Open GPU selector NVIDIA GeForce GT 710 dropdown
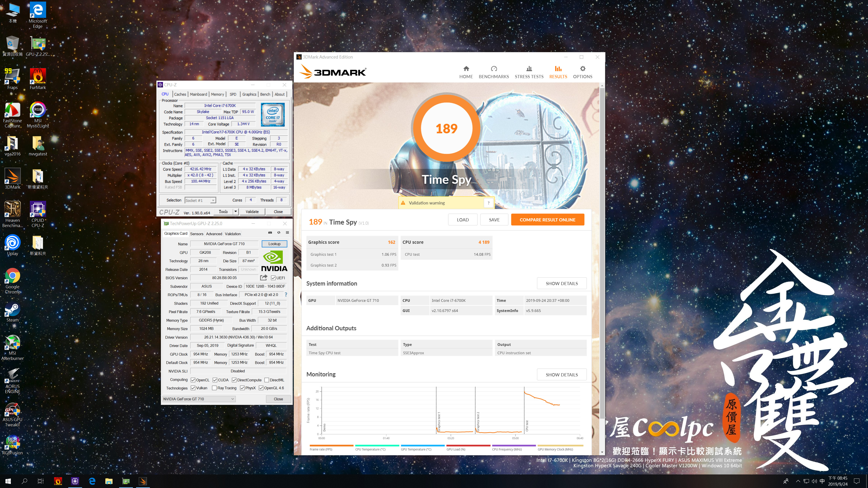Screen dimensions: 868x488 coord(199,399)
